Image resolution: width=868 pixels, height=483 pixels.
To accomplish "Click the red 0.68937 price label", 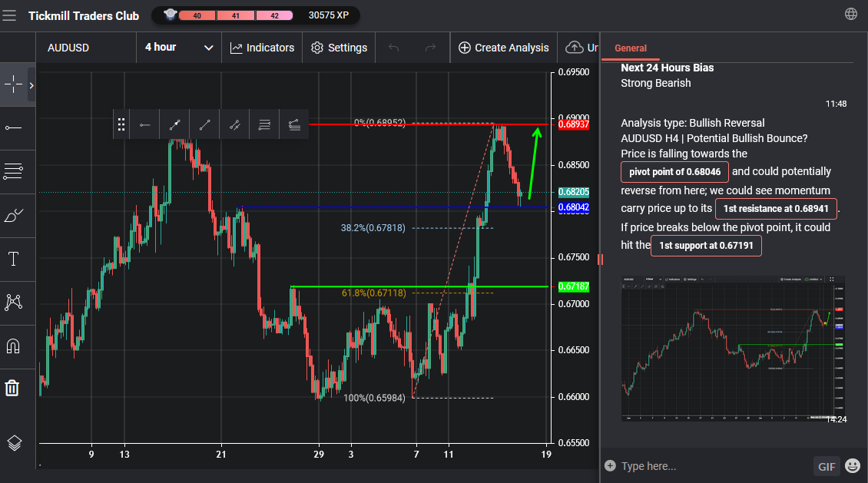I will [574, 124].
